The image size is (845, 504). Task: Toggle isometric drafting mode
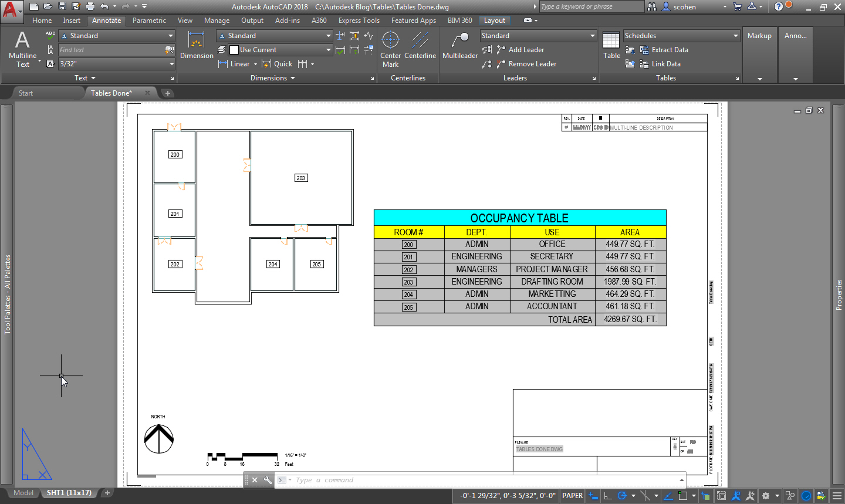[x=645, y=496]
